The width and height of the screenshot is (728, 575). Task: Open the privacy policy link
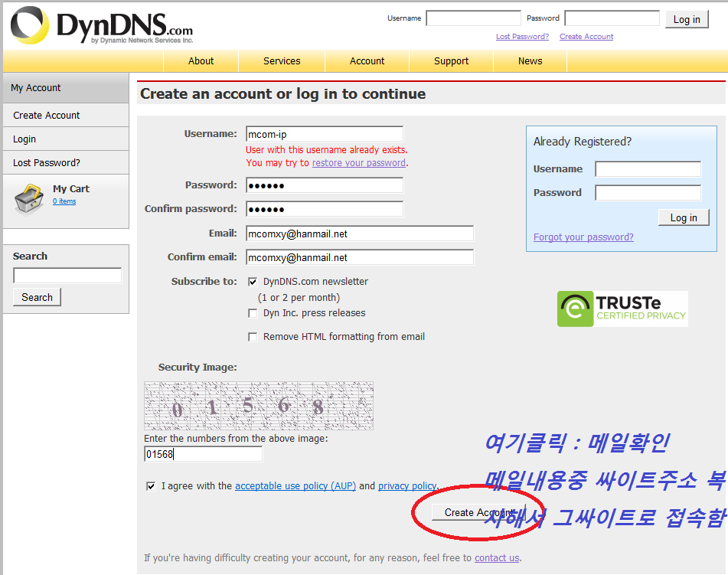pyautogui.click(x=407, y=486)
